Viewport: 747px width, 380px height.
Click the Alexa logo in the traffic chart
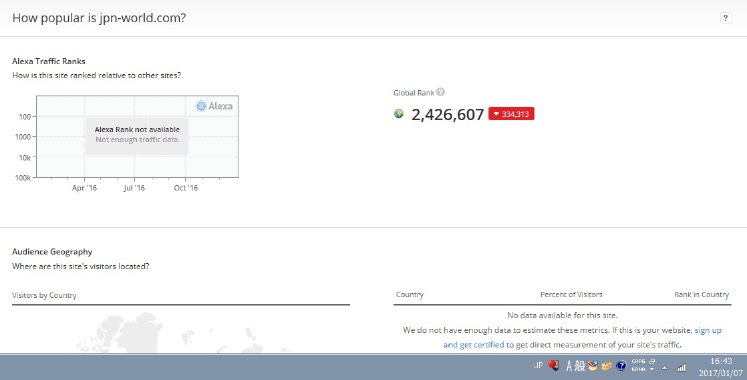coord(214,106)
